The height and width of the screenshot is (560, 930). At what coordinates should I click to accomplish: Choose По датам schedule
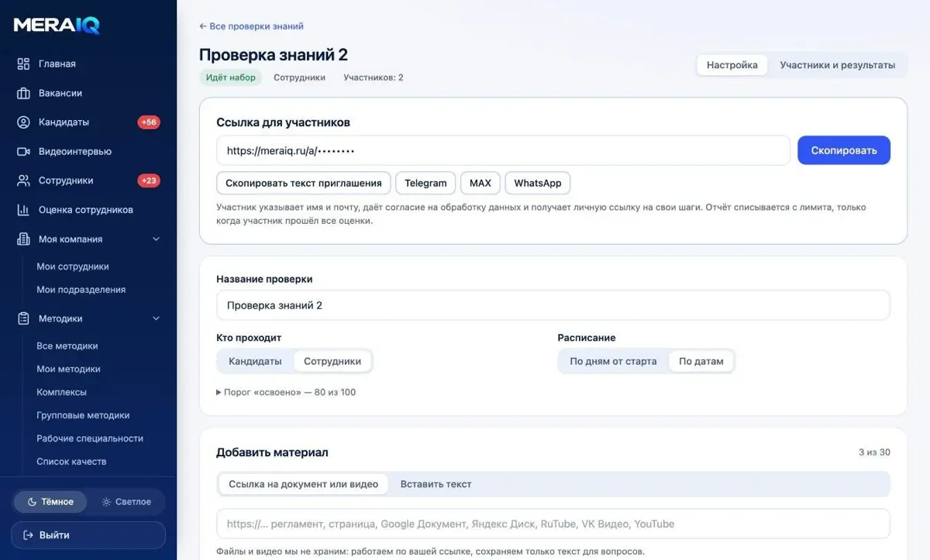701,361
